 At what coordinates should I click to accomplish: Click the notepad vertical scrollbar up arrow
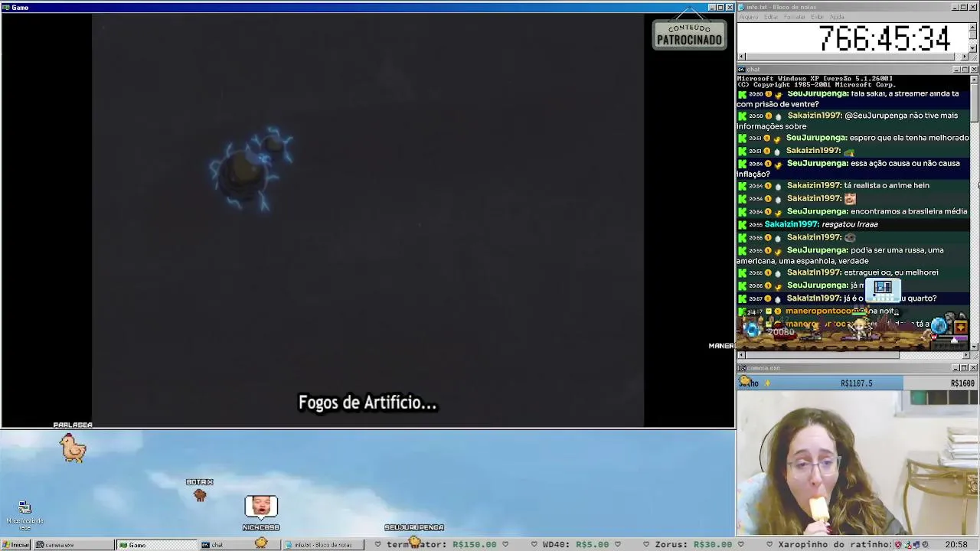[973, 27]
